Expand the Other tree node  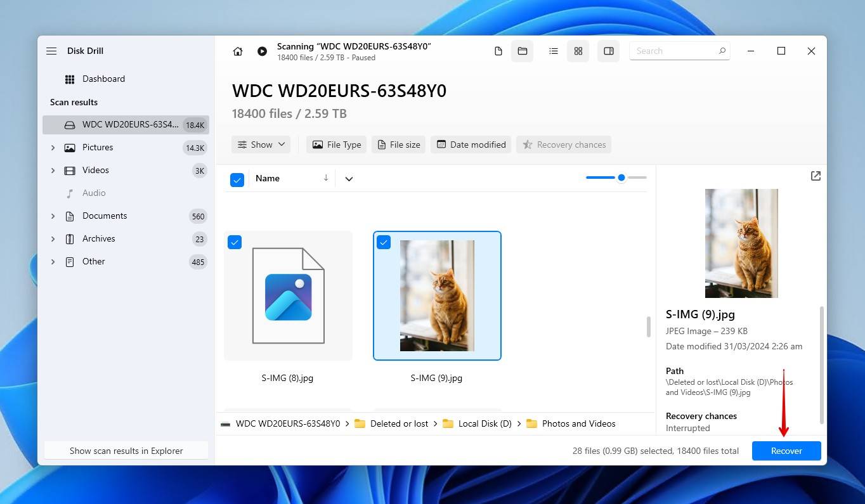coord(53,261)
